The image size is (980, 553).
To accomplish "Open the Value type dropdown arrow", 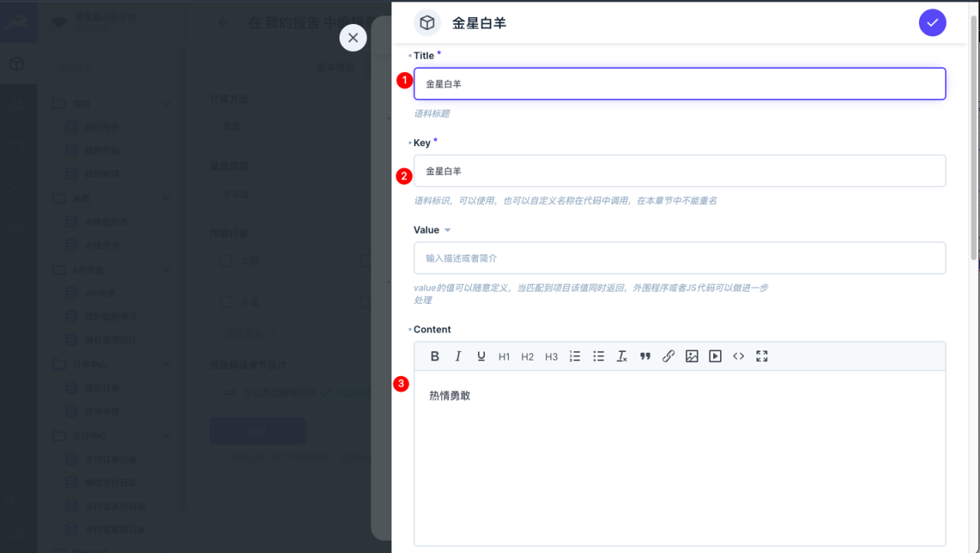I will click(447, 230).
